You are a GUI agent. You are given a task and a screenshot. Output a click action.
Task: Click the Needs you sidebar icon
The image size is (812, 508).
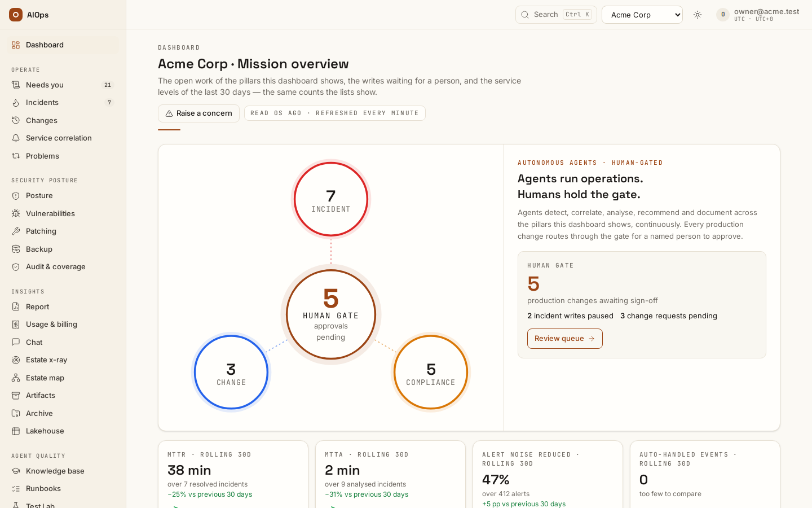[x=16, y=85]
